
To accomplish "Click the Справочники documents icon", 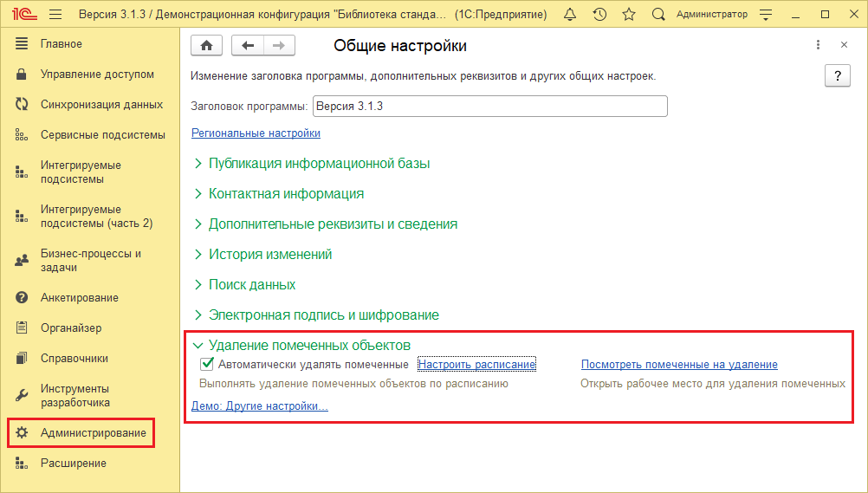I will coord(22,359).
